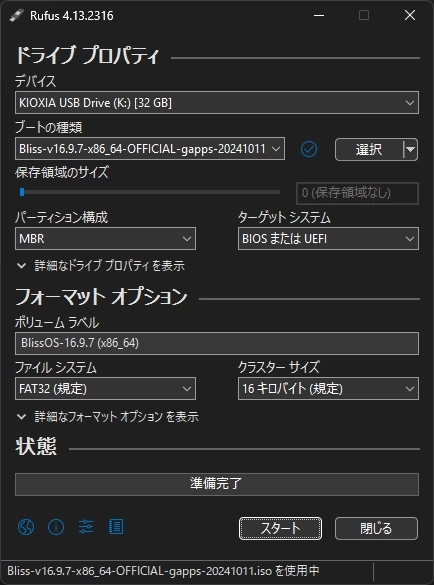
Task: Click the 準備完了 status progress bar
Action: (217, 484)
